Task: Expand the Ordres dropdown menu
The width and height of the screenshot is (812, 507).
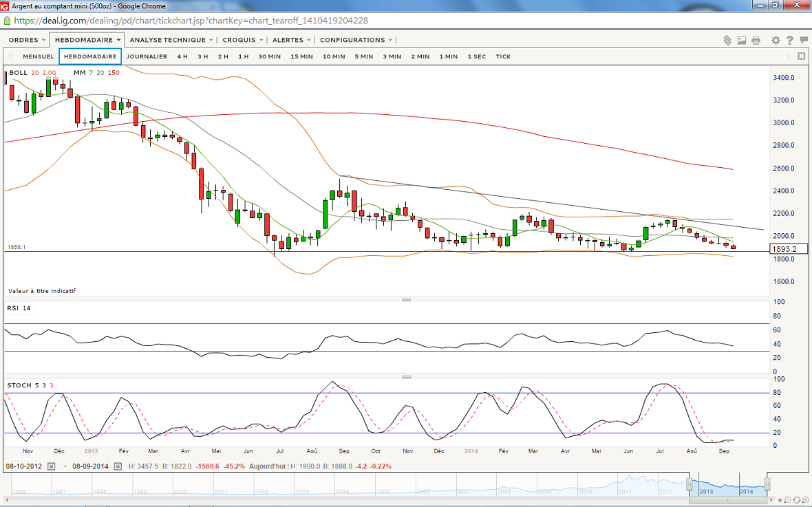Action: click(x=28, y=40)
